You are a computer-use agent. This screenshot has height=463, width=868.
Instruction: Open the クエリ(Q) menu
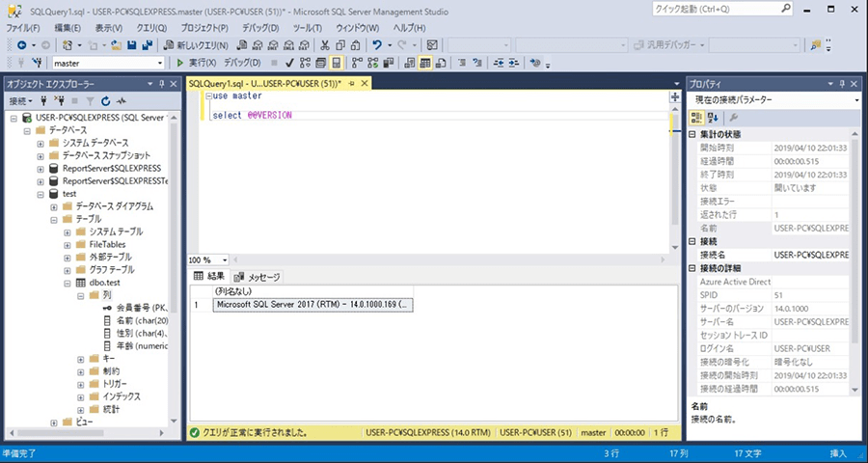(151, 28)
